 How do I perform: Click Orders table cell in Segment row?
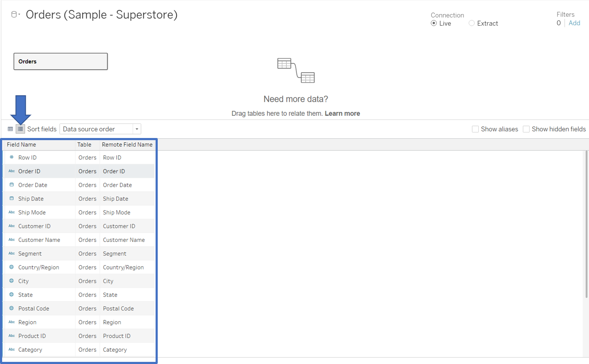[x=87, y=253]
